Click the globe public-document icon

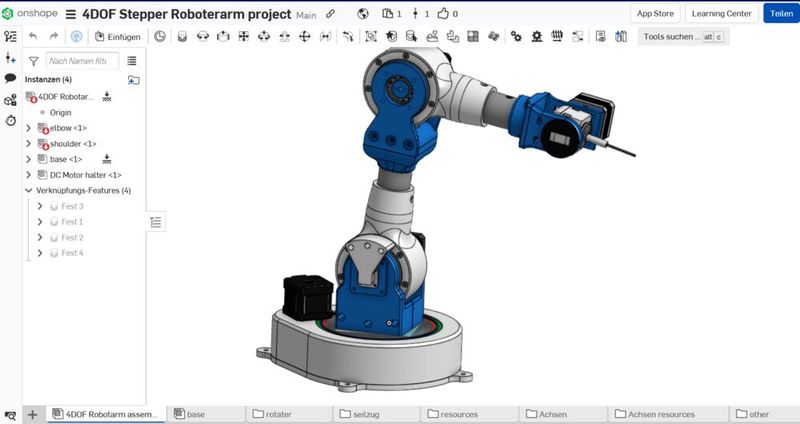pos(363,14)
